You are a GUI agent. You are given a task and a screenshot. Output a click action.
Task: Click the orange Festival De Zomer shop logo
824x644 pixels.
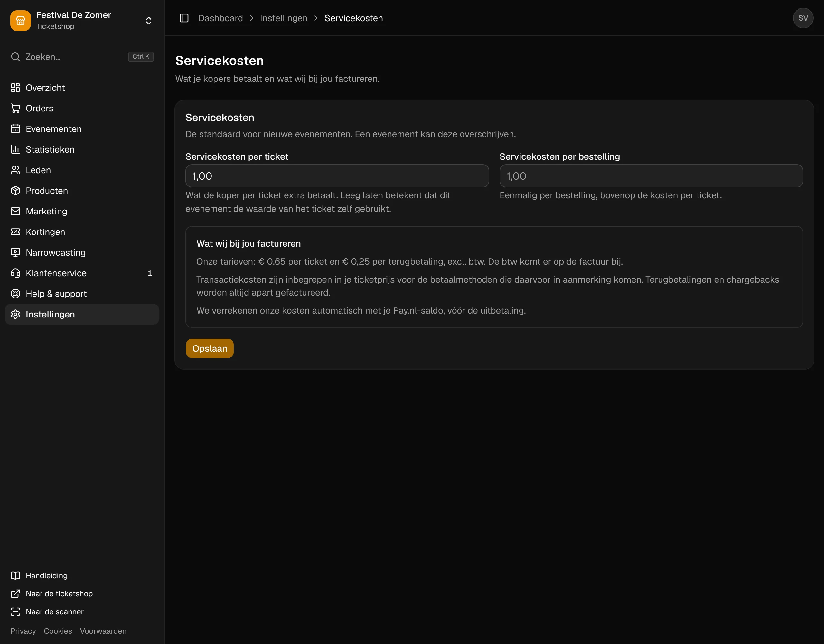20,20
